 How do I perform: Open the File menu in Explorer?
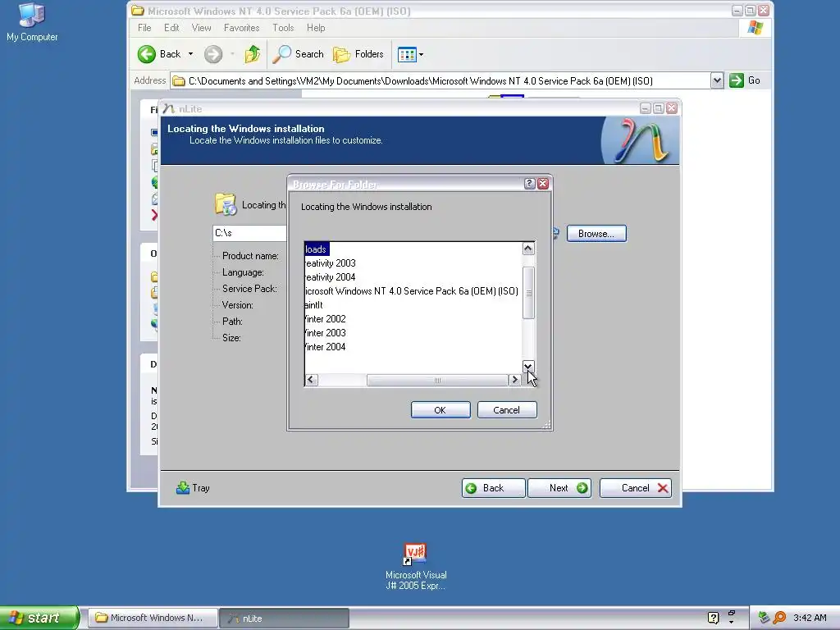(x=144, y=28)
